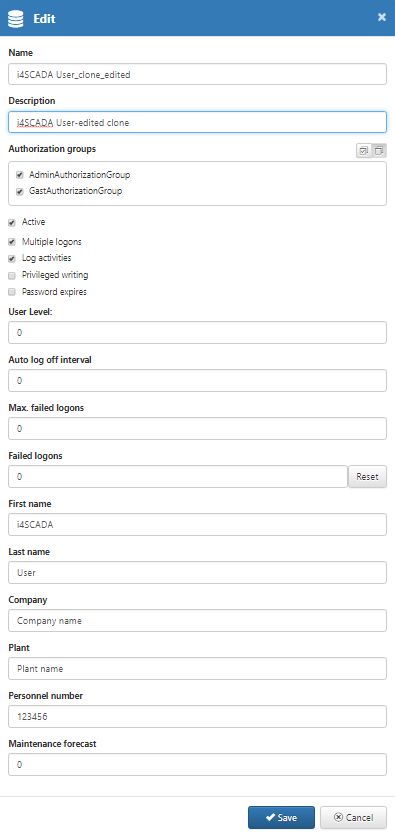The image size is (395, 836).
Task: Disable Multiple logons option
Action: (12, 242)
